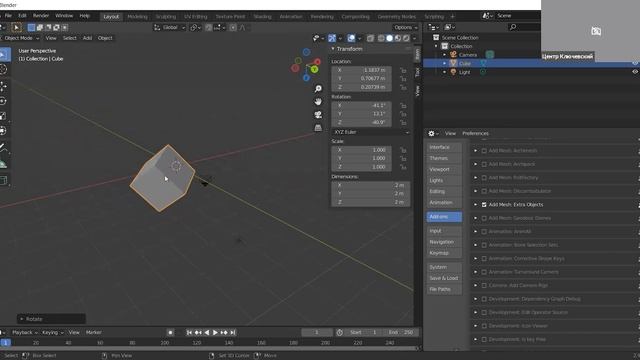Enable Camera: Add Camera Rigs checkbox
Screen dimensions: 640x360
[x=484, y=285]
